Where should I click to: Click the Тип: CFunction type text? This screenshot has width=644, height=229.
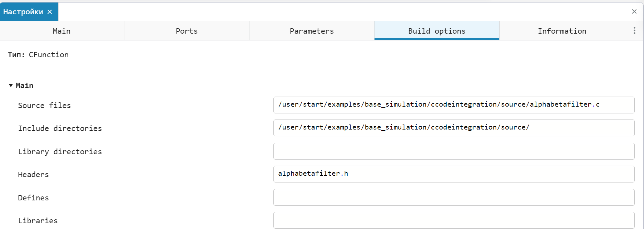coord(38,55)
